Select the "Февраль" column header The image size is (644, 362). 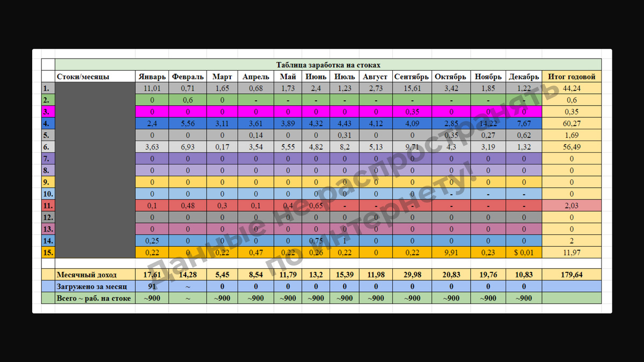(188, 77)
